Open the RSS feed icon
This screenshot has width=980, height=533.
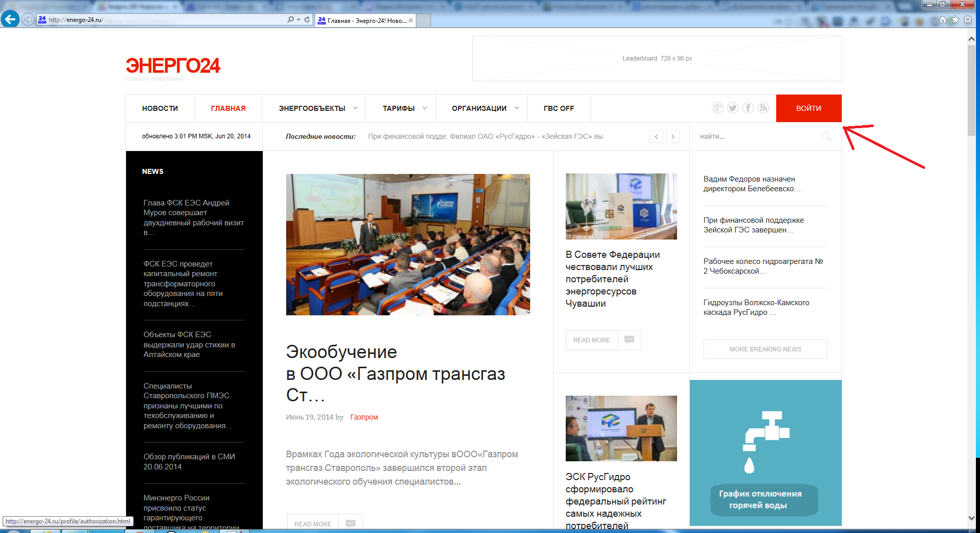pyautogui.click(x=763, y=108)
